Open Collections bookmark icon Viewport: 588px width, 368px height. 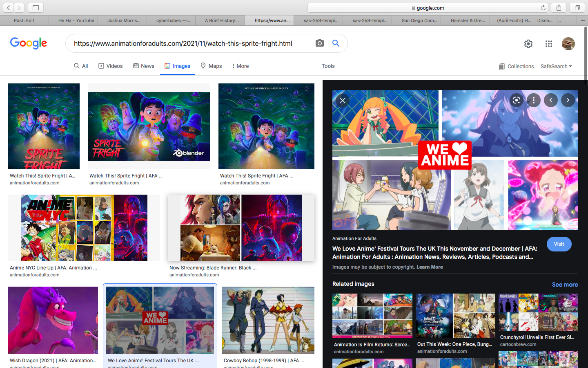[x=501, y=66]
